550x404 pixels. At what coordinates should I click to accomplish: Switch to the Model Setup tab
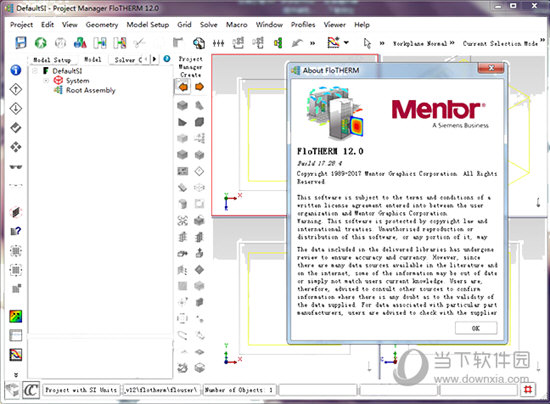[52, 60]
